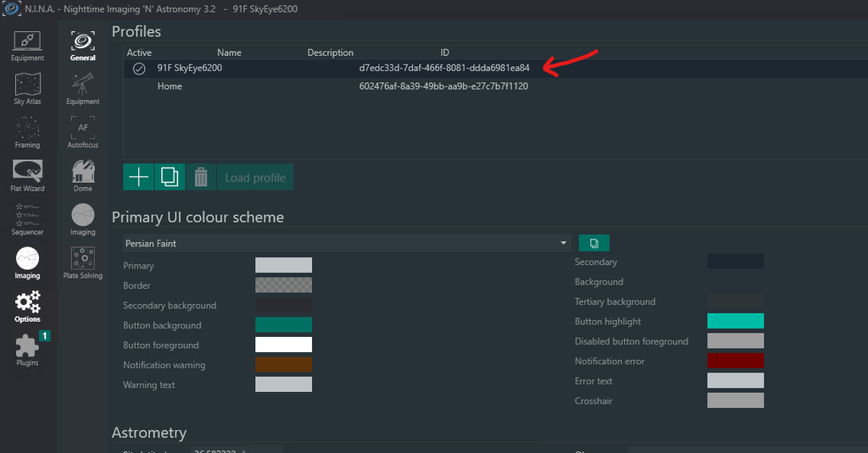Switch to the Plate Solving options tab
The height and width of the screenshot is (453, 868).
pyautogui.click(x=82, y=262)
